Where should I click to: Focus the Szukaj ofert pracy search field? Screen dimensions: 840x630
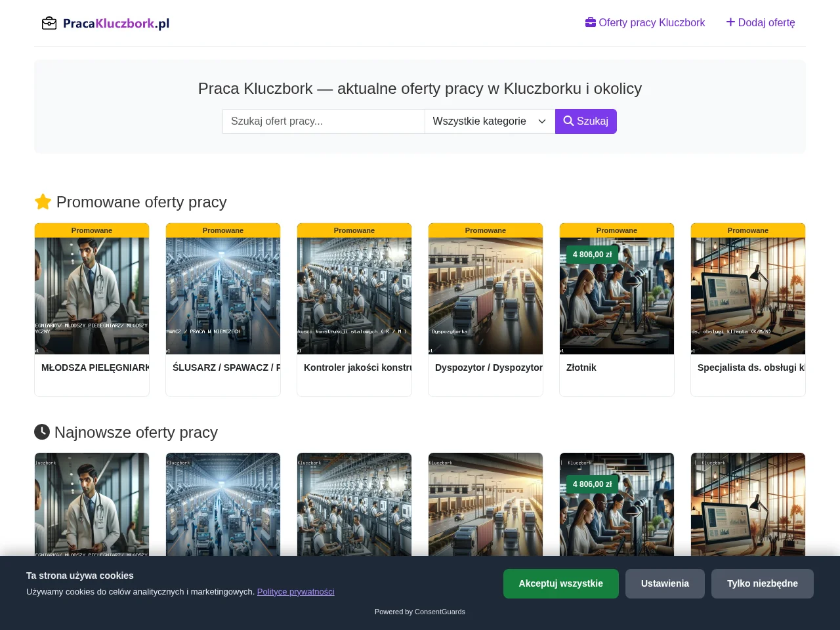[324, 121]
